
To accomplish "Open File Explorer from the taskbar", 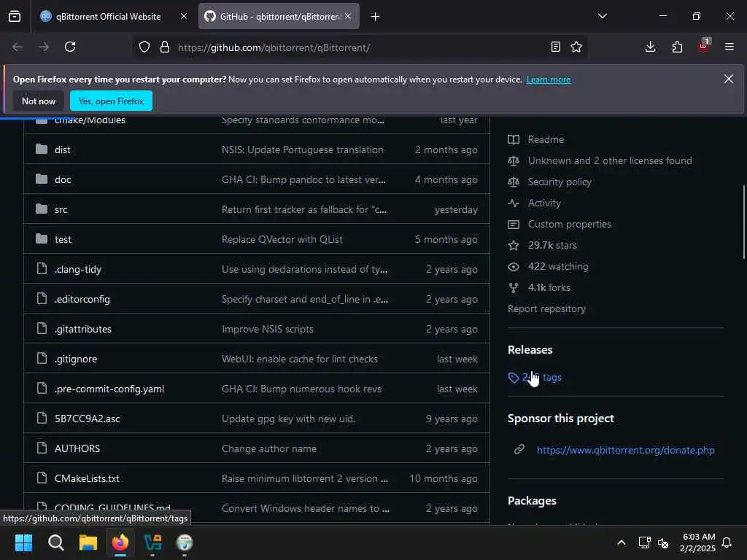I will (x=88, y=542).
